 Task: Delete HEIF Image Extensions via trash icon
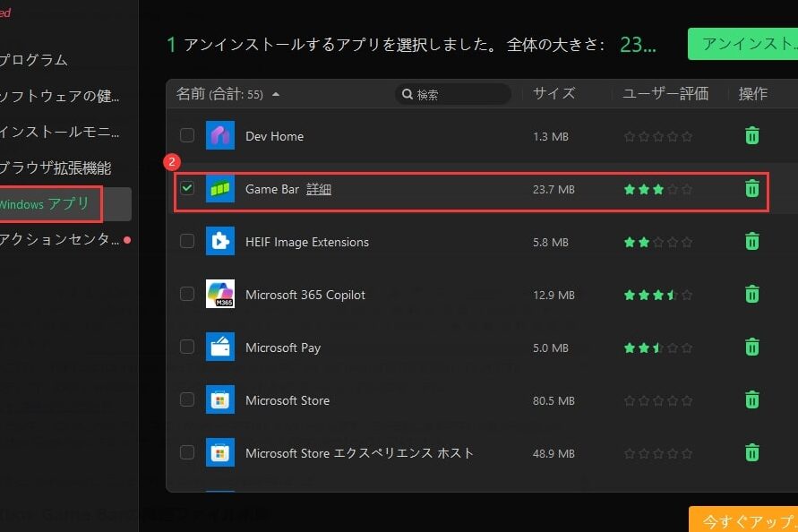click(751, 242)
